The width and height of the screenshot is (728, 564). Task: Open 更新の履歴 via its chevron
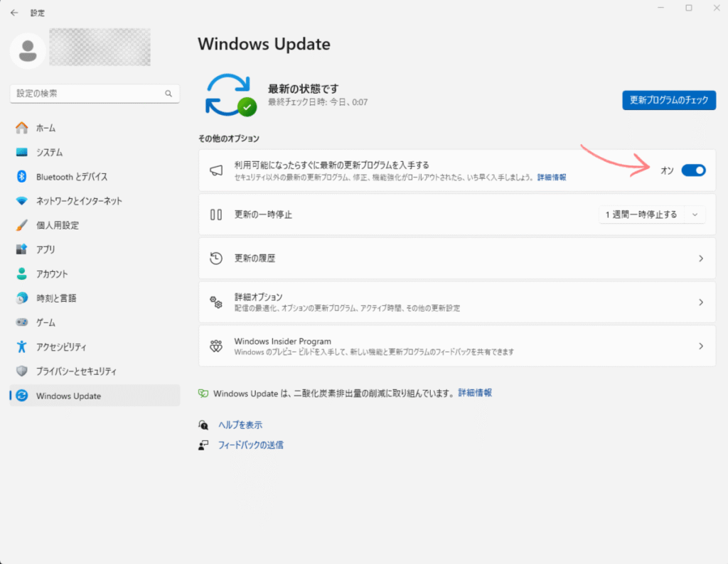point(701,259)
